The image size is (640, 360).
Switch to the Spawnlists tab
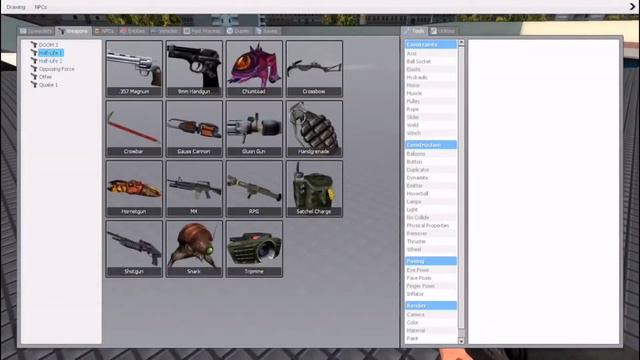click(36, 31)
